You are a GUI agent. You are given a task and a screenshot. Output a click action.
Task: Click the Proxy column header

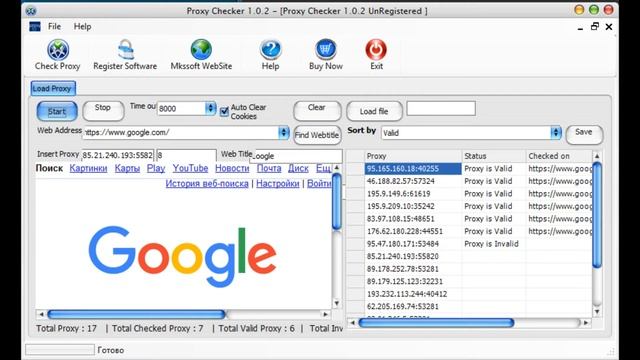[413, 156]
